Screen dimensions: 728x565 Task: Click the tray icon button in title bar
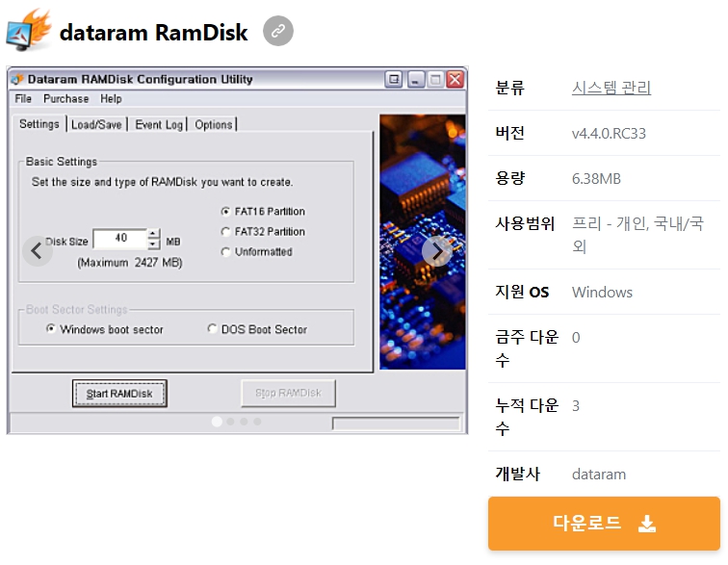[393, 79]
